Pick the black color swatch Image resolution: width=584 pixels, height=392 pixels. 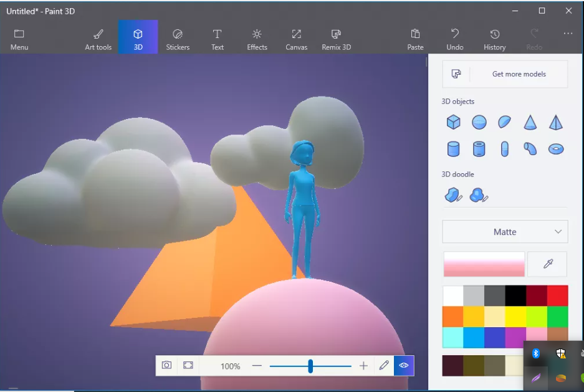coord(515,295)
